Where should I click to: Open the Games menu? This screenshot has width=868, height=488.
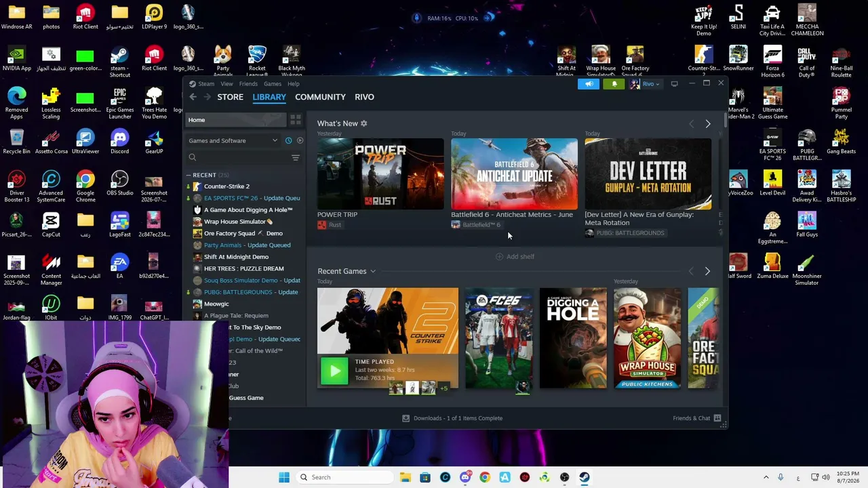(273, 84)
